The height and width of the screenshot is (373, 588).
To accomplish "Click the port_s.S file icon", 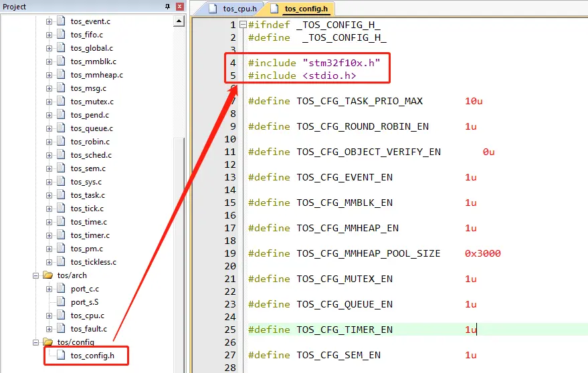I will coord(61,301).
